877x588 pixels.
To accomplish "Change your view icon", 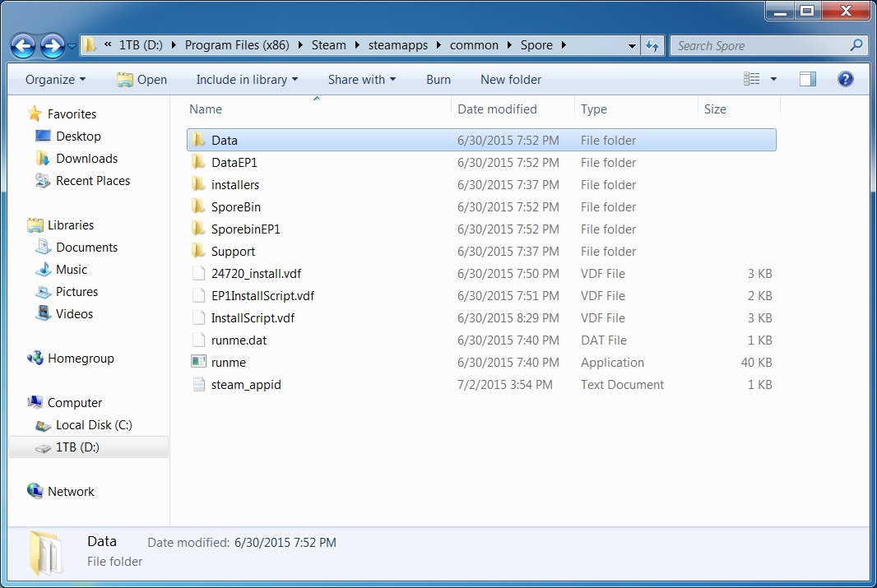I will 752,79.
